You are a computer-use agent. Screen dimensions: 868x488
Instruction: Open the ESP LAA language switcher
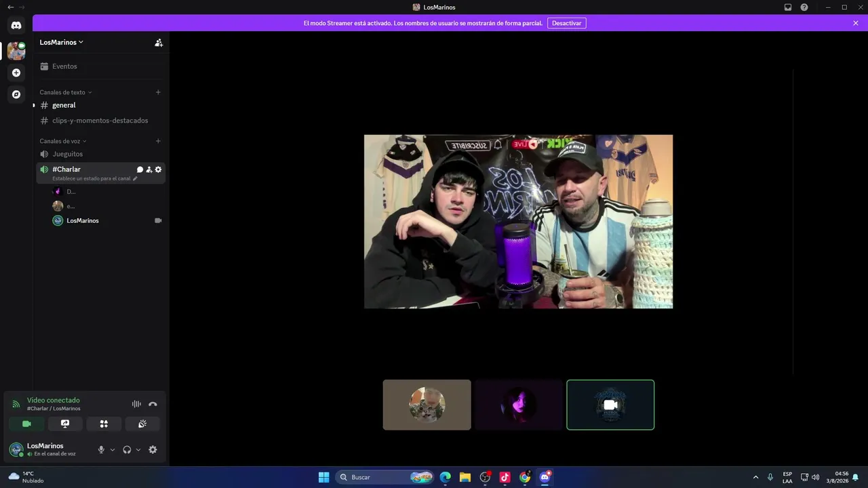coord(787,477)
